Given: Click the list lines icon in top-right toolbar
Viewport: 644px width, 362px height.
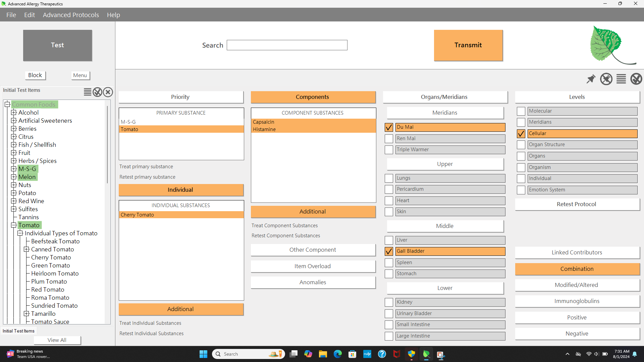Looking at the screenshot, I should pos(621,79).
